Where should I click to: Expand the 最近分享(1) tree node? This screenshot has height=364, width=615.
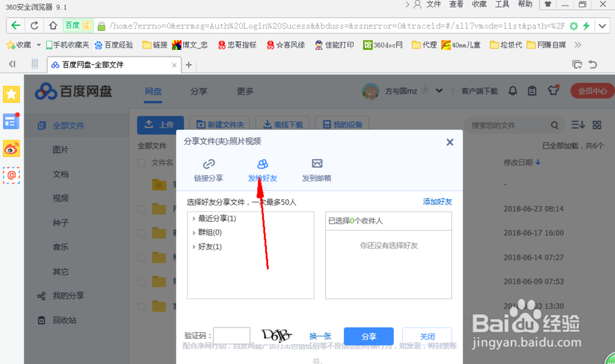click(x=194, y=218)
